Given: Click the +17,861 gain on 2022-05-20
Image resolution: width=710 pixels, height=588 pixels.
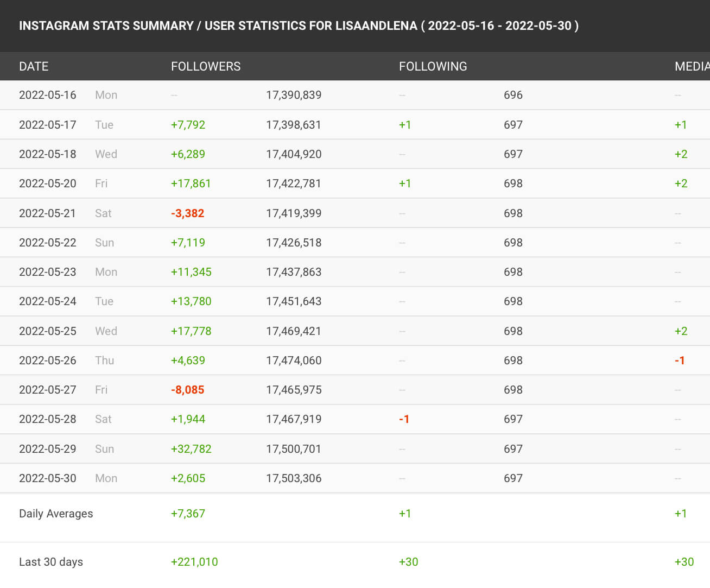Looking at the screenshot, I should tap(191, 184).
